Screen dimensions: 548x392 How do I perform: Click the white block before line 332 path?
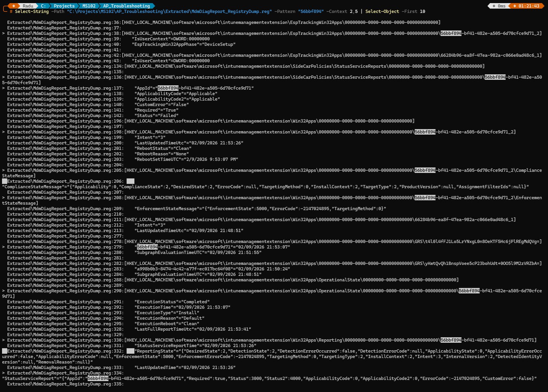(x=4, y=351)
